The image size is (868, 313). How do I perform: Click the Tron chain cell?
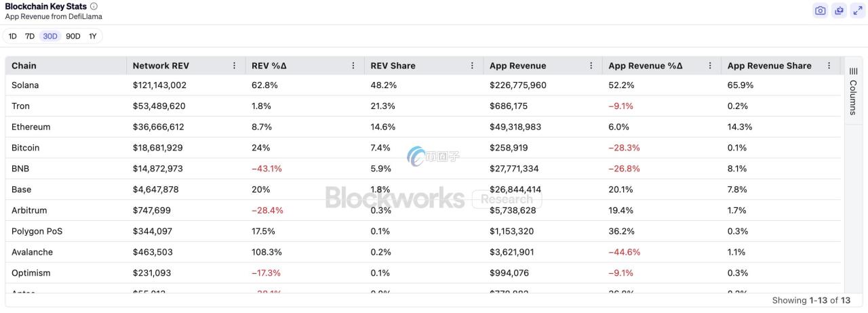(20, 106)
